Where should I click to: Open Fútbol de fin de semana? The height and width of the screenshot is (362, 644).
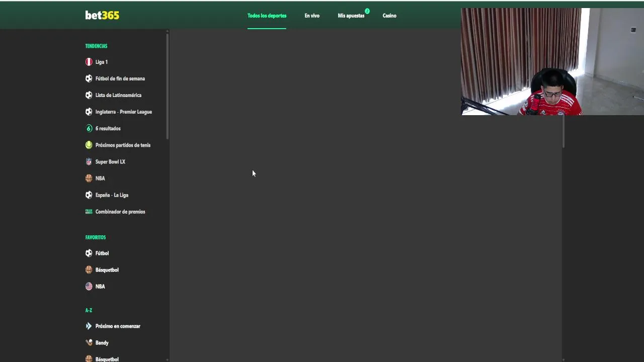pos(120,78)
